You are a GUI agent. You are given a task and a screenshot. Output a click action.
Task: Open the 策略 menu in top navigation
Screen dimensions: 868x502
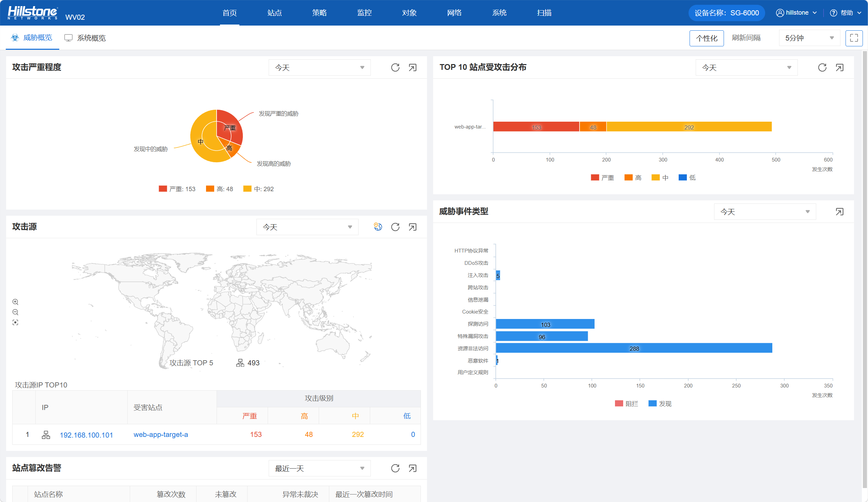(319, 13)
